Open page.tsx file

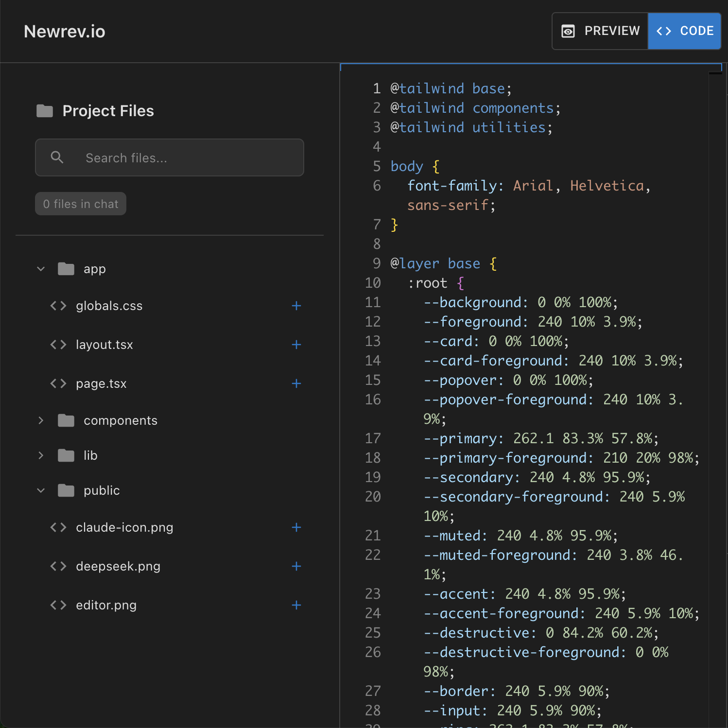pyautogui.click(x=101, y=383)
